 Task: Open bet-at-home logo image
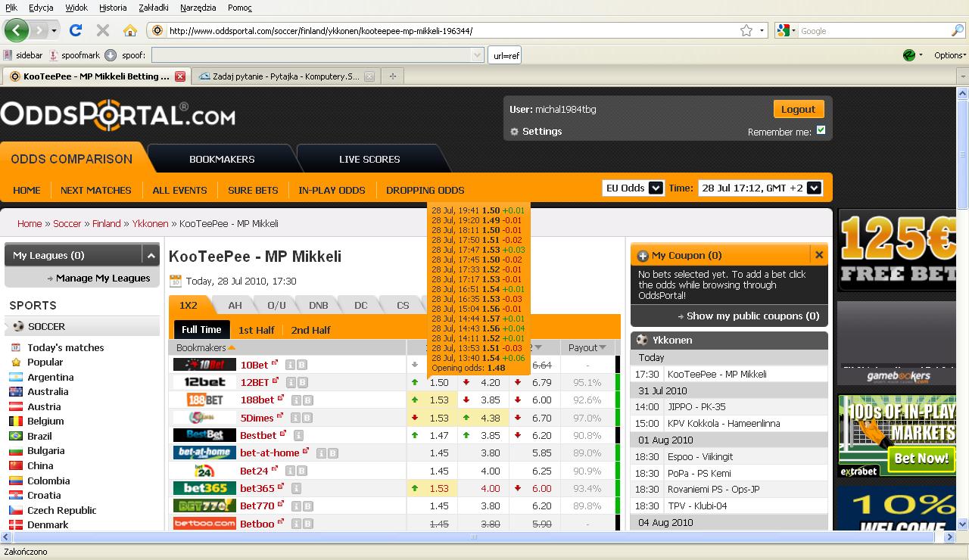204,453
